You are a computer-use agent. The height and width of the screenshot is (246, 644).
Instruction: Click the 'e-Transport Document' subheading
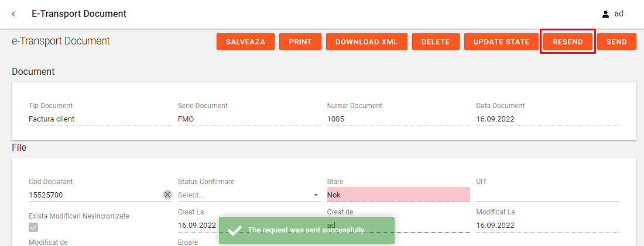(x=61, y=41)
